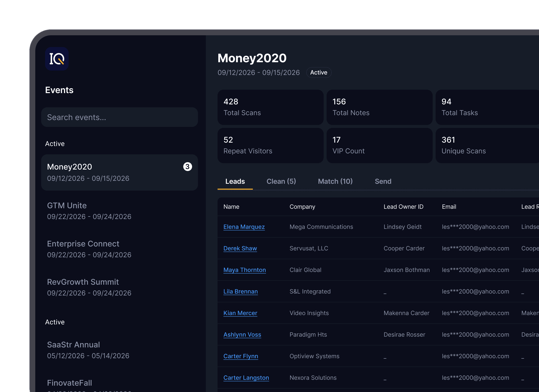The height and width of the screenshot is (392, 539).
Task: Click the Total Scans stat card
Action: 270,107
